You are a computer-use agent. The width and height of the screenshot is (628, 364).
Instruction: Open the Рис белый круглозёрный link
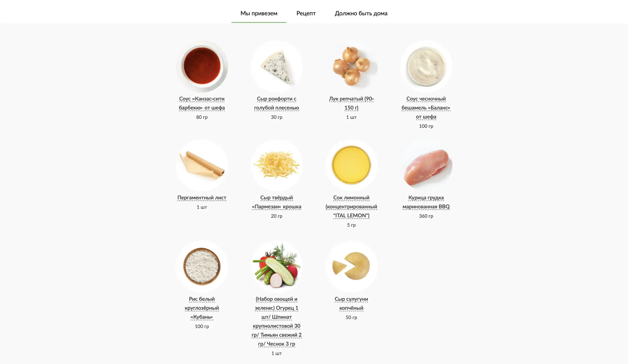pyautogui.click(x=202, y=308)
